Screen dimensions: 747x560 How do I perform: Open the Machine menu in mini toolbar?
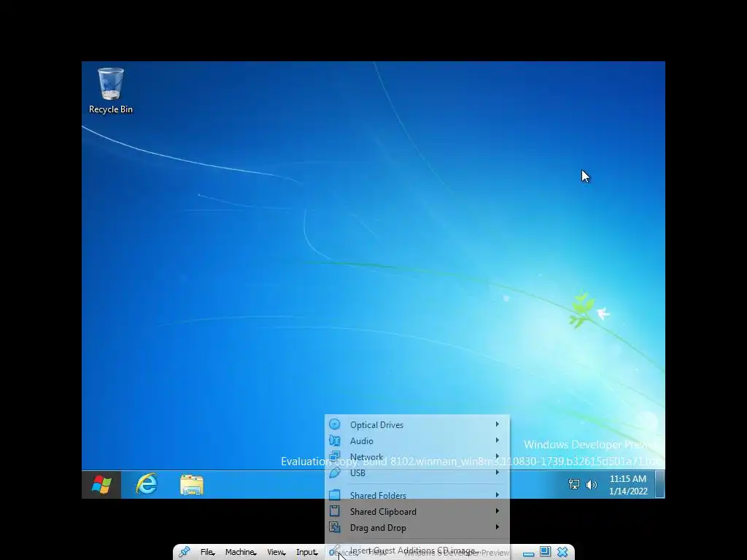pos(241,553)
